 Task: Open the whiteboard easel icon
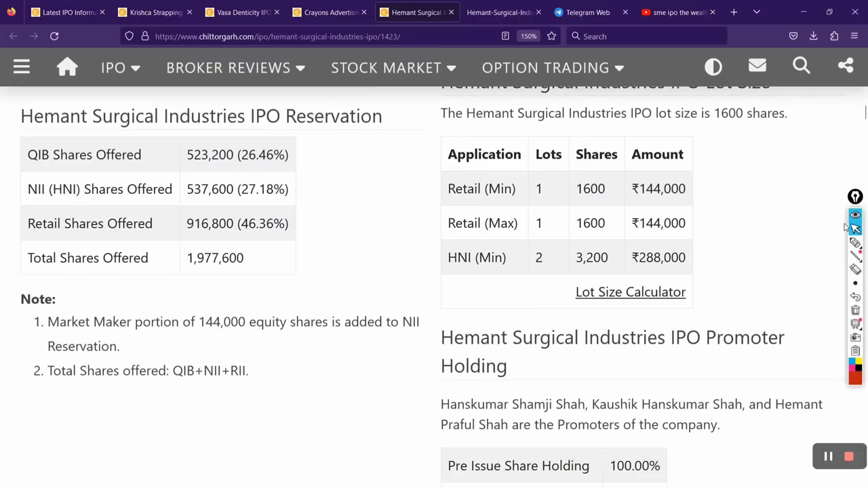click(x=855, y=323)
